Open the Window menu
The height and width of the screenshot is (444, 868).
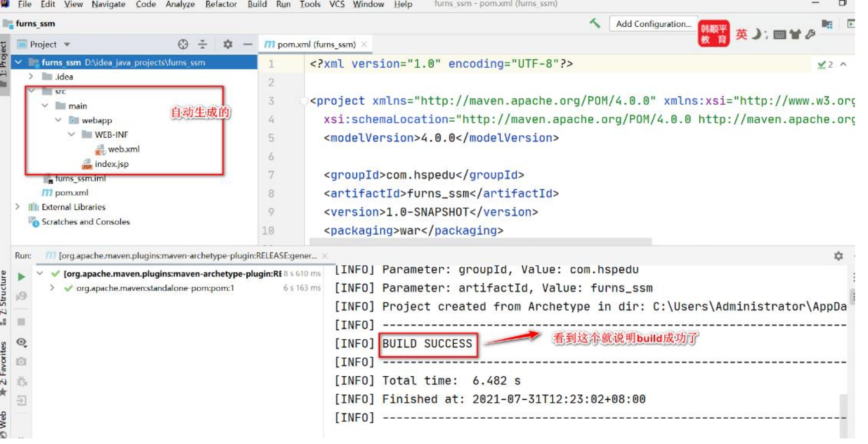click(368, 4)
